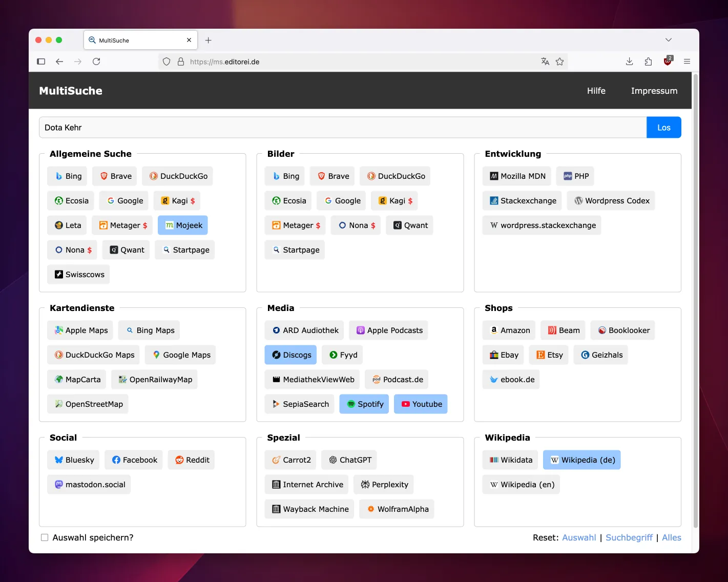Deselect Wikipedia (de)
728x582 pixels.
click(x=582, y=460)
